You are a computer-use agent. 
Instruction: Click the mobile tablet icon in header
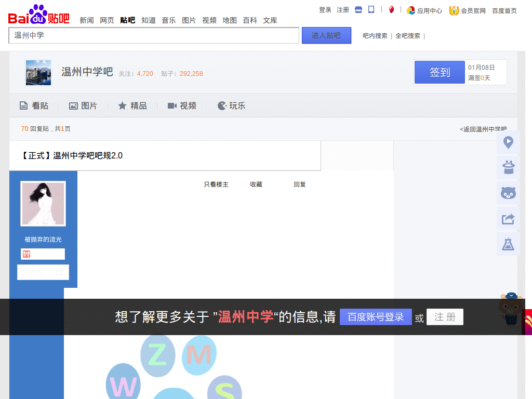[371, 10]
